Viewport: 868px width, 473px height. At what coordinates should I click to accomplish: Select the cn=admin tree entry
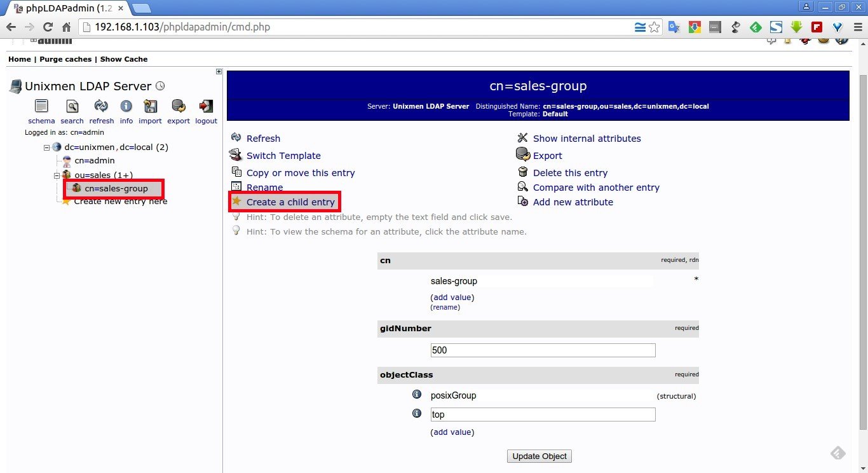pos(95,161)
